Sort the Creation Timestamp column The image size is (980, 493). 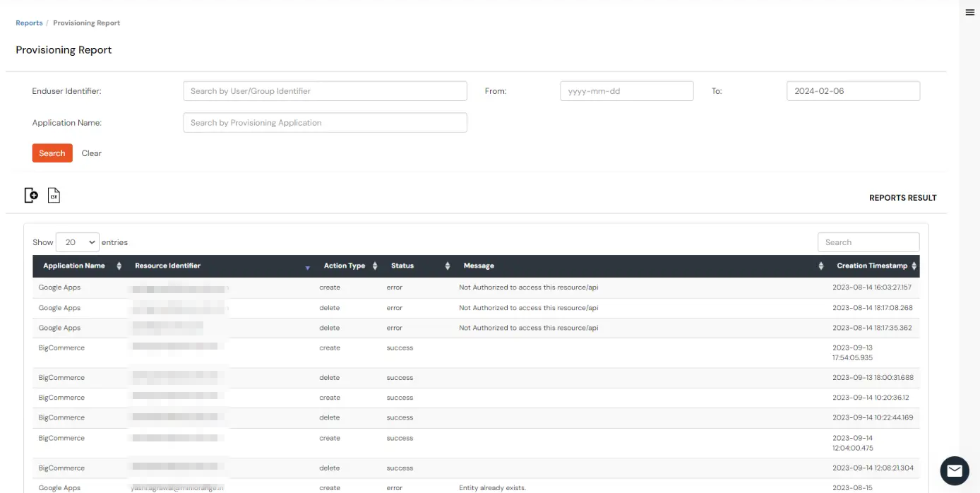pos(913,266)
